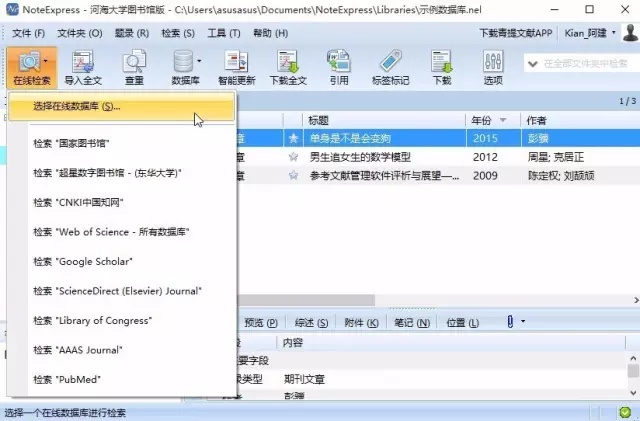Switch to the 附件 (K) tab
The image size is (640, 421).
362,323
